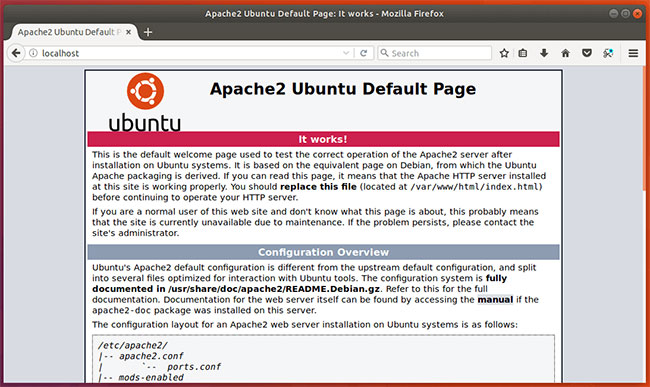Click the Configuration Overview heading
The width and height of the screenshot is (650, 387).
(323, 252)
